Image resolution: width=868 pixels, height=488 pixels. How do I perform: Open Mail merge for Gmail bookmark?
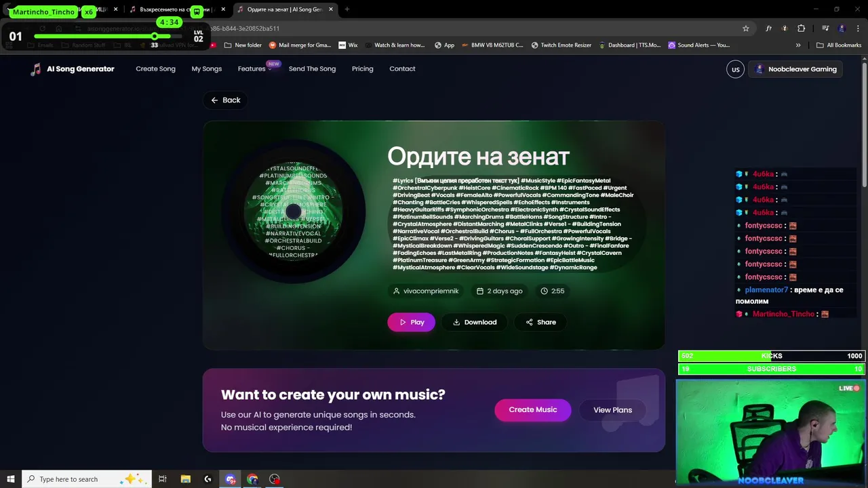300,45
